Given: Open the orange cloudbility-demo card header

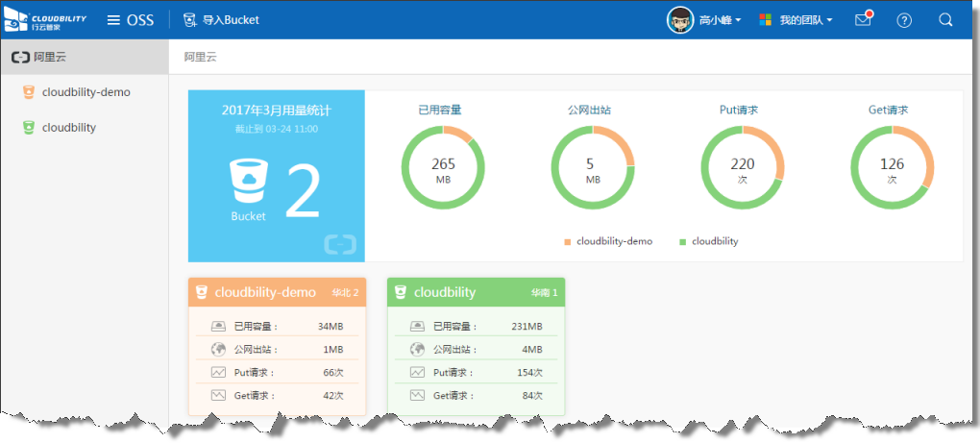Looking at the screenshot, I should 276,292.
